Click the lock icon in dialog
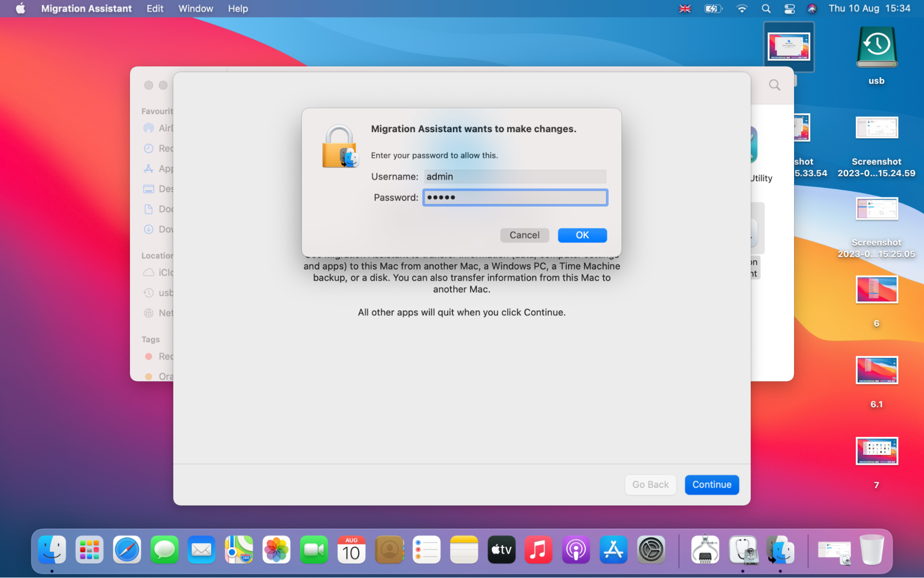924x578 pixels. click(340, 147)
